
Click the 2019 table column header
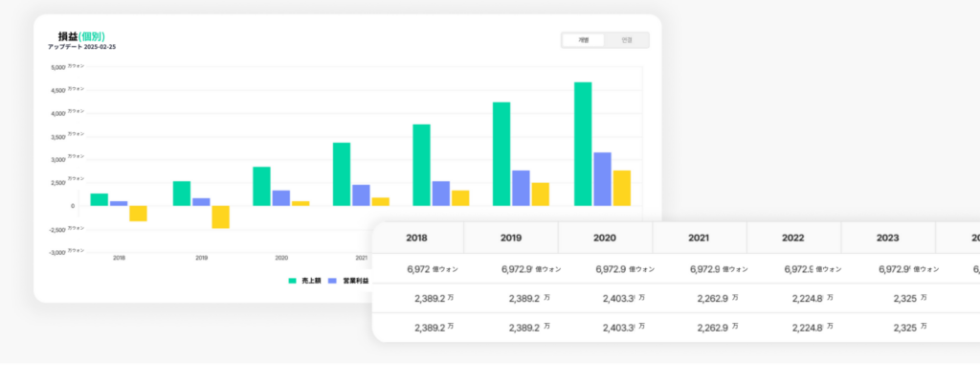click(511, 238)
